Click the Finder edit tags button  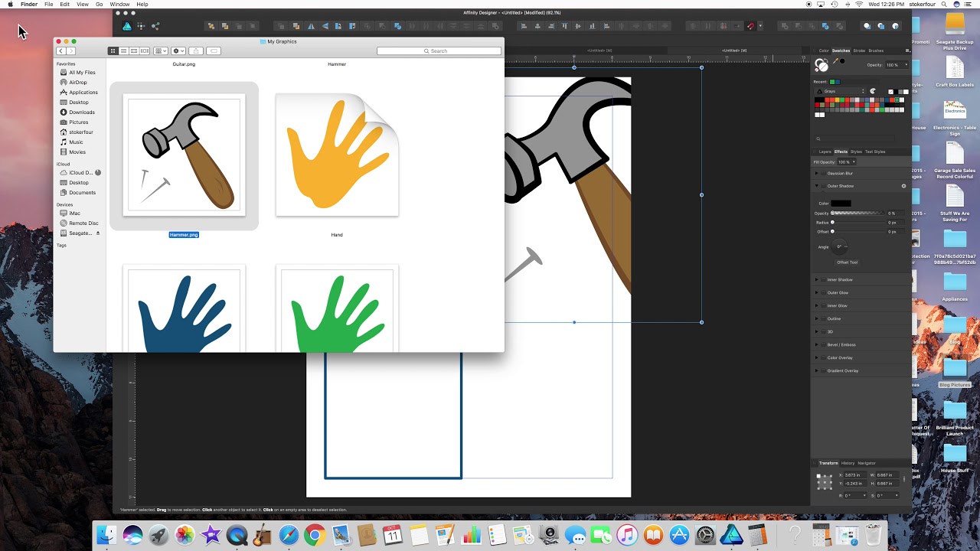click(x=214, y=51)
